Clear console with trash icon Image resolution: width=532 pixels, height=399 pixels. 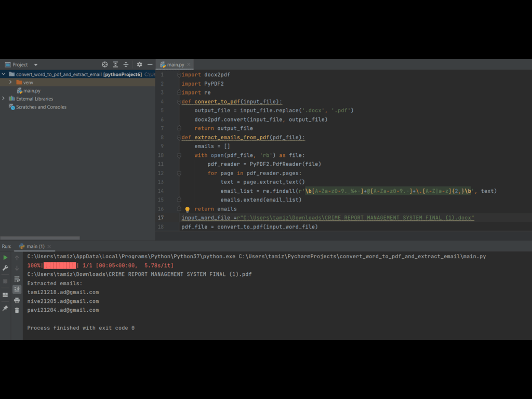(x=17, y=310)
